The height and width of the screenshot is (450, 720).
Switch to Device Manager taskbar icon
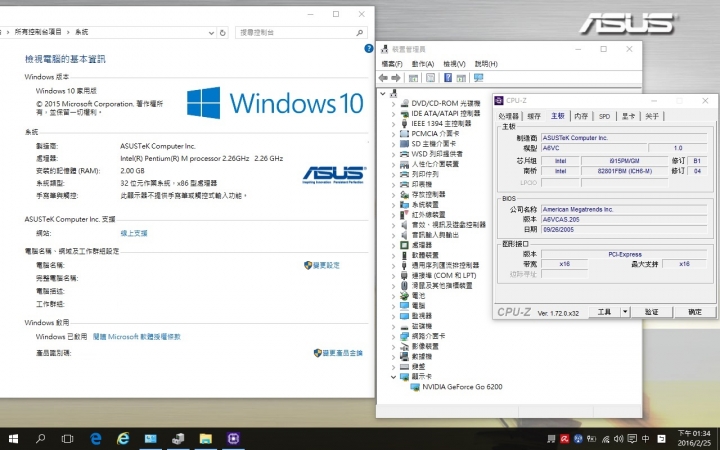click(x=178, y=439)
